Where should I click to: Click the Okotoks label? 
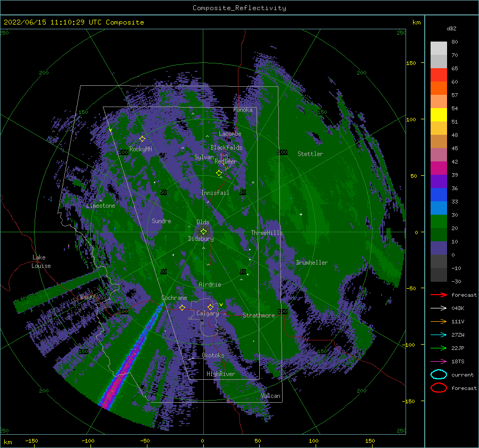(x=213, y=355)
